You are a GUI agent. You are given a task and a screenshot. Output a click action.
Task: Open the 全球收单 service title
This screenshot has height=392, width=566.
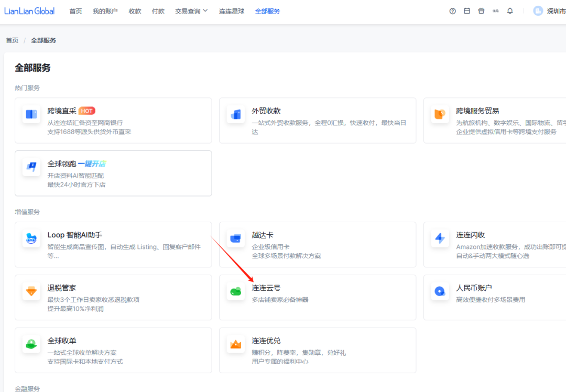pos(62,341)
